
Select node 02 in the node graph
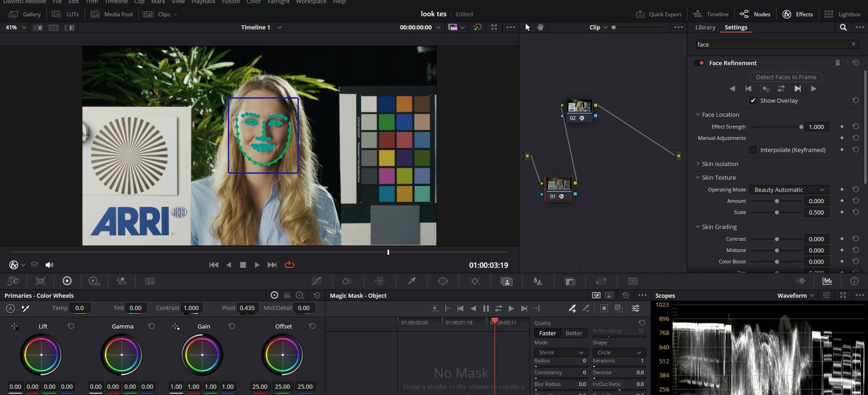579,106
